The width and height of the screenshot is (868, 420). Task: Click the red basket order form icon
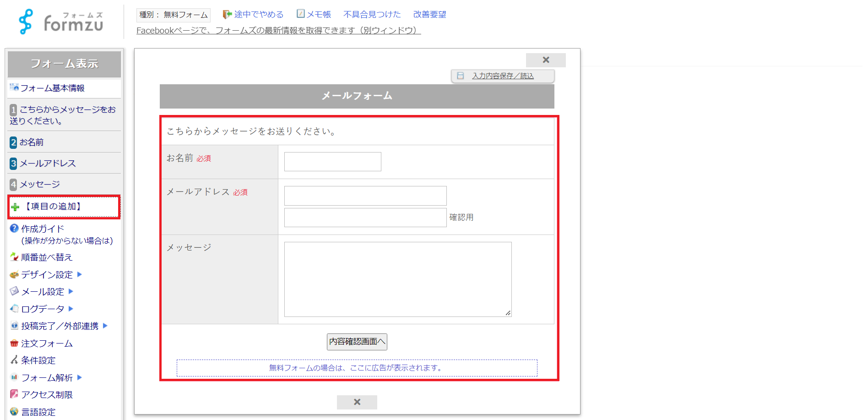click(14, 344)
